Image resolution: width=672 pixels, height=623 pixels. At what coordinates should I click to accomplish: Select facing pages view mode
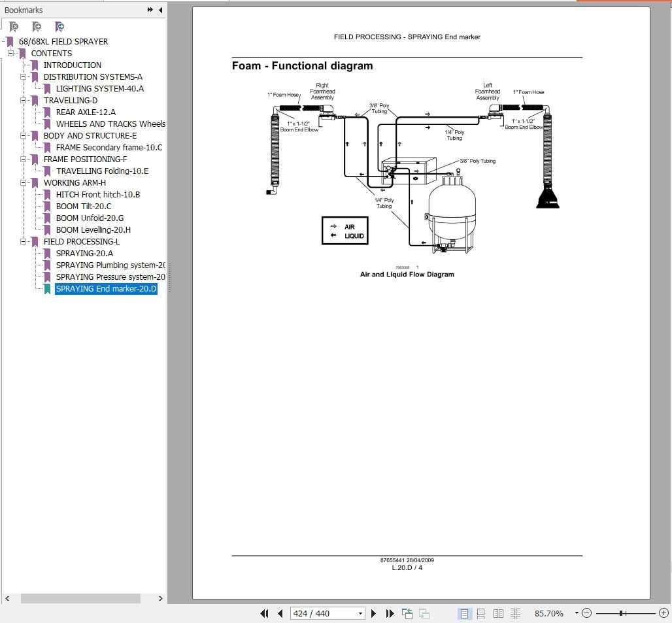498,614
